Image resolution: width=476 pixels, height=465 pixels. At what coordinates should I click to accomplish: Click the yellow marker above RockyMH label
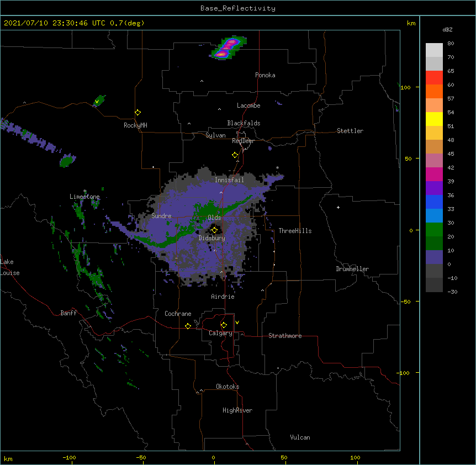pyautogui.click(x=137, y=113)
